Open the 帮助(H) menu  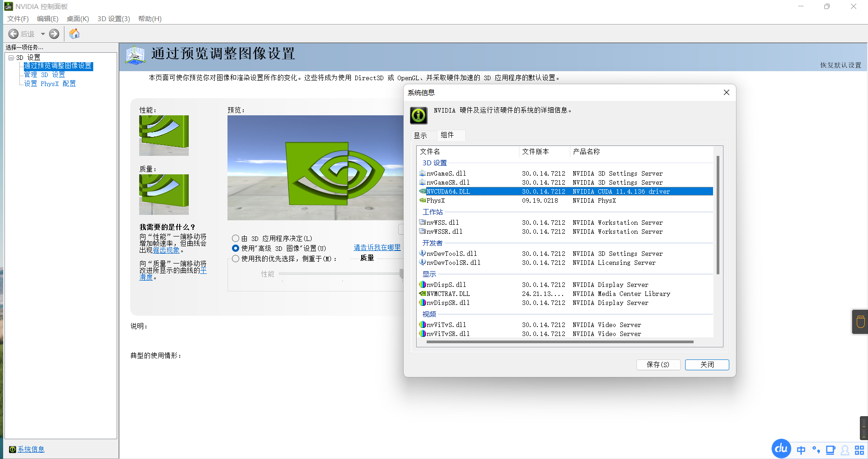point(150,18)
